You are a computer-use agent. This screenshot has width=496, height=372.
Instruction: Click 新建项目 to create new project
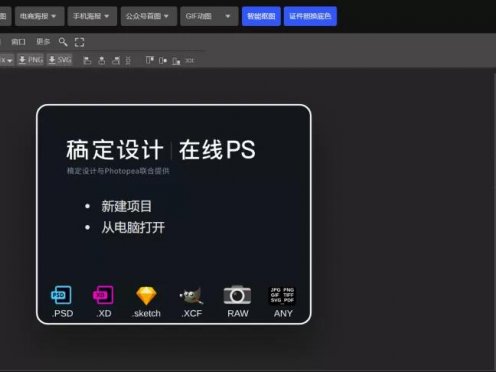[x=126, y=206]
